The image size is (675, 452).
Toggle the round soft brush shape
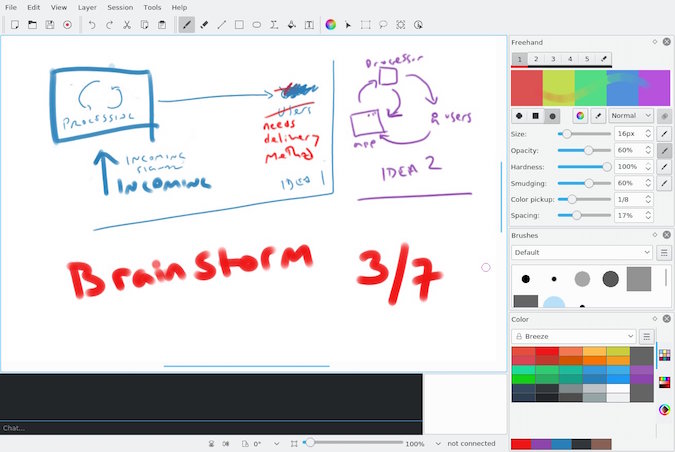(x=552, y=116)
